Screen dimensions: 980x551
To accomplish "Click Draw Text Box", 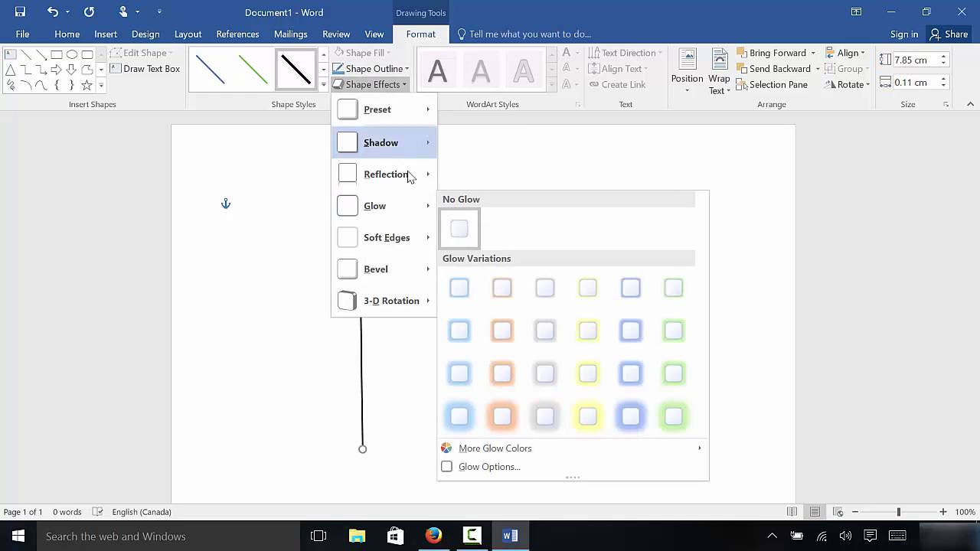I will click(145, 69).
